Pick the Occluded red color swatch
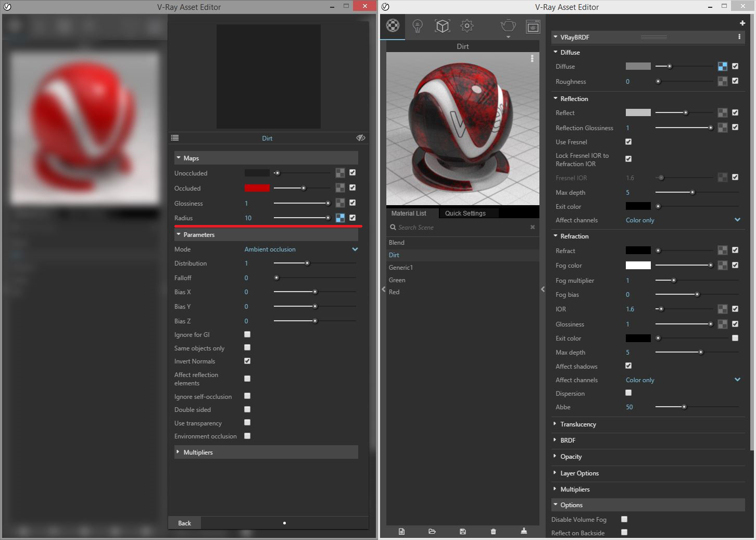This screenshot has height=540, width=756. (257, 188)
